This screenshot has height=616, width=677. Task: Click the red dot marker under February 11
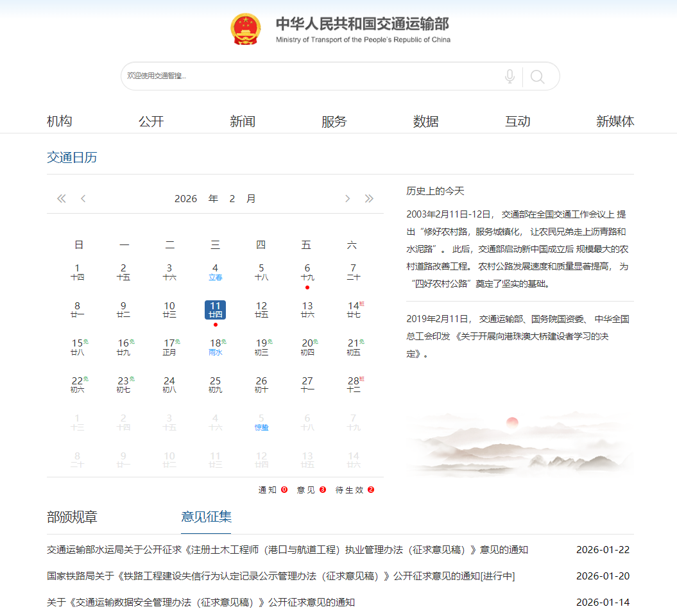216,325
